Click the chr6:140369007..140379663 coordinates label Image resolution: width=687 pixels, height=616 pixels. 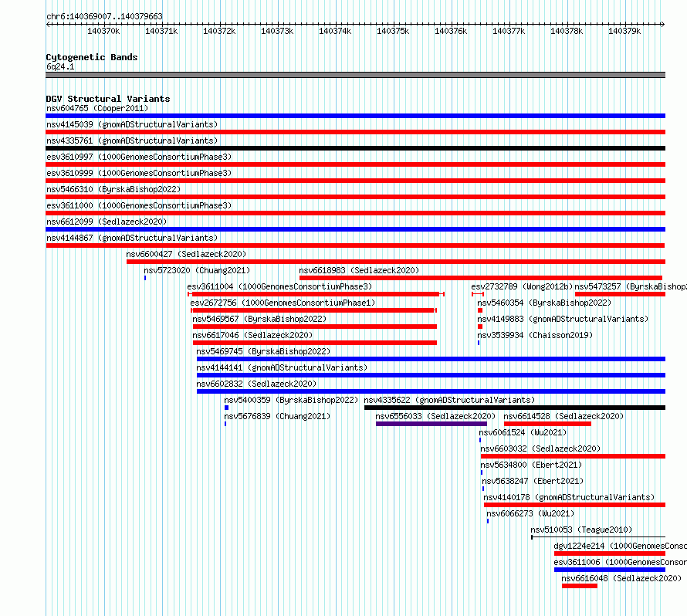coord(104,16)
